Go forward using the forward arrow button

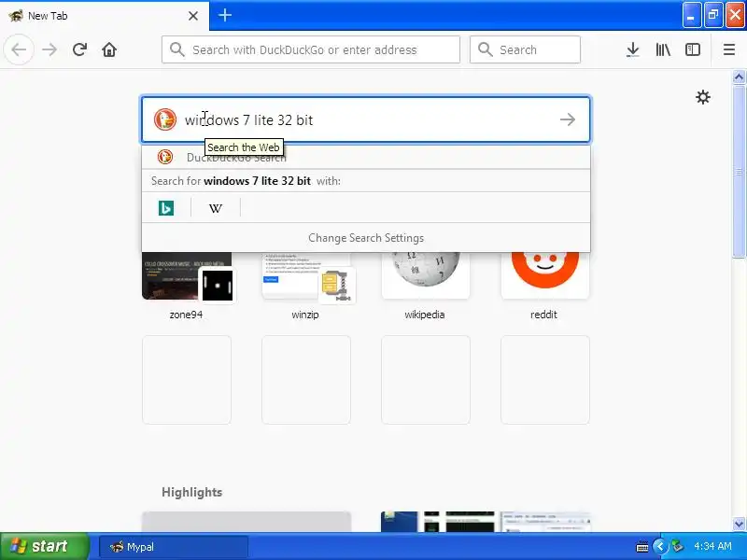49,49
